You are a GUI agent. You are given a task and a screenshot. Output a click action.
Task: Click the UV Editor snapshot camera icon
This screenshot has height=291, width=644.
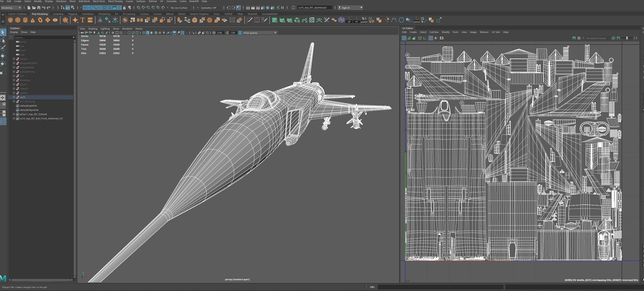(x=442, y=38)
